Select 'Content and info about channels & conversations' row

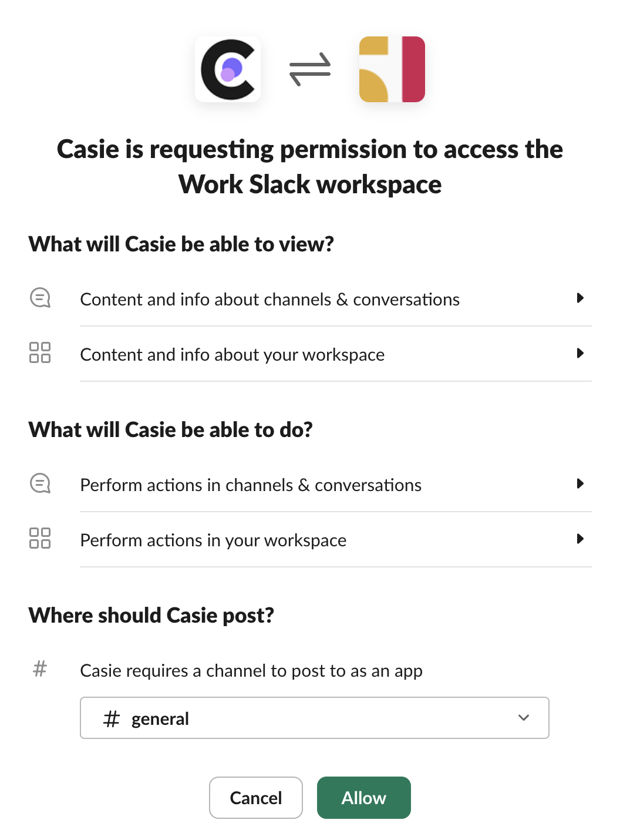269,300
